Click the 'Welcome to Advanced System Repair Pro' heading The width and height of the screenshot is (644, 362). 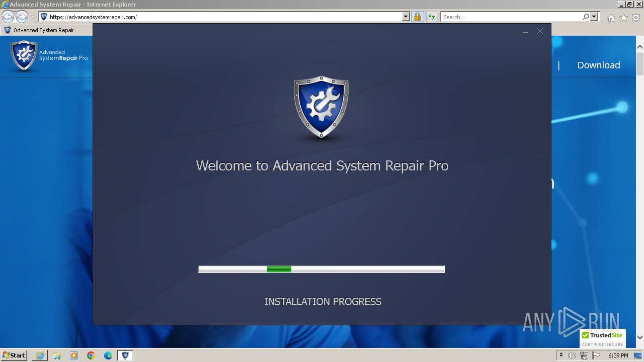click(322, 165)
